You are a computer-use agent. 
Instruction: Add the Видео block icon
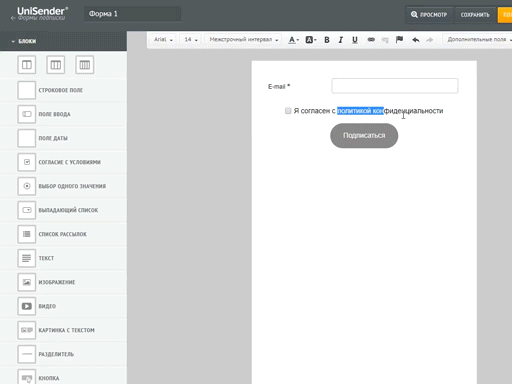[27, 306]
